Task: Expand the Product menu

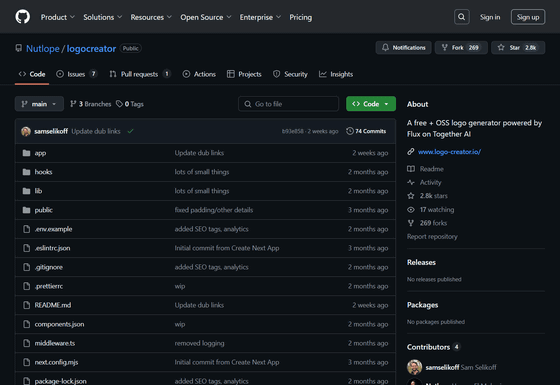Action: (x=58, y=17)
